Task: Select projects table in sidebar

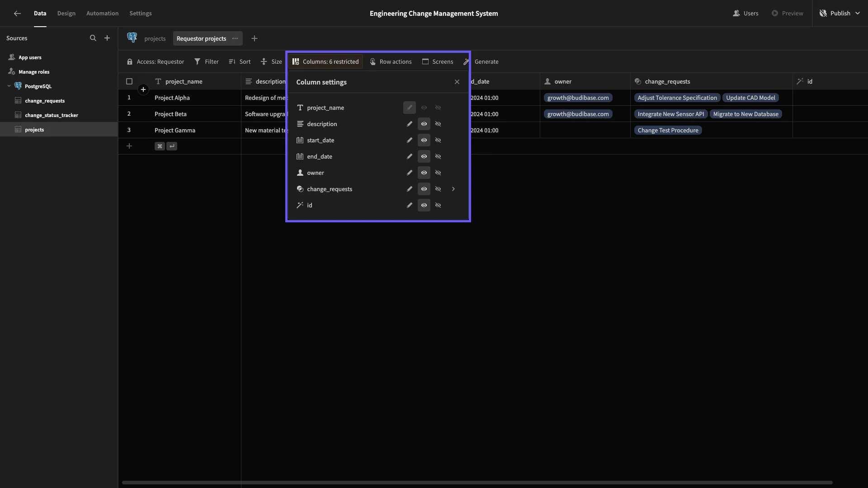Action: 59,130
